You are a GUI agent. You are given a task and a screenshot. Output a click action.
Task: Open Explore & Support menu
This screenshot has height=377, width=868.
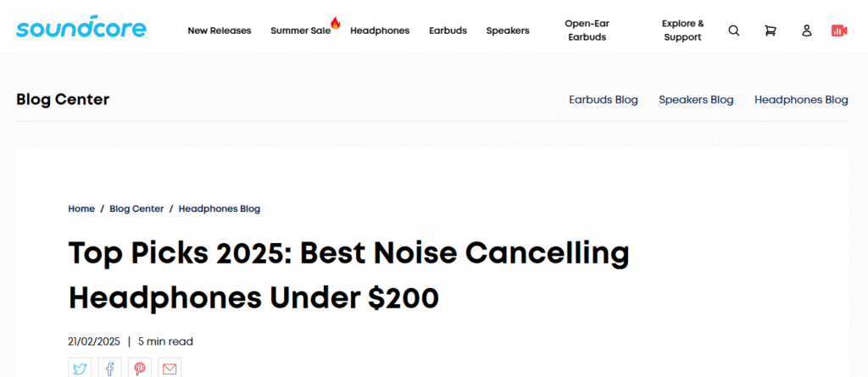(x=682, y=30)
